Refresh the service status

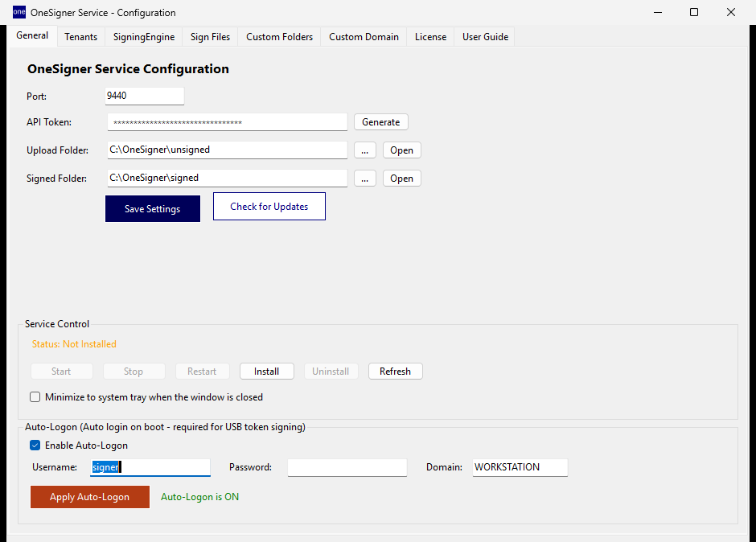[x=396, y=372]
